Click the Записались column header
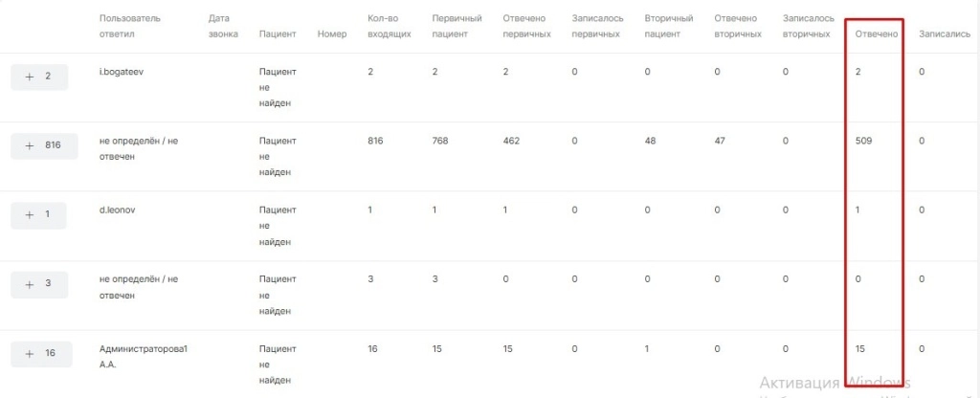The image size is (980, 398). (x=944, y=34)
